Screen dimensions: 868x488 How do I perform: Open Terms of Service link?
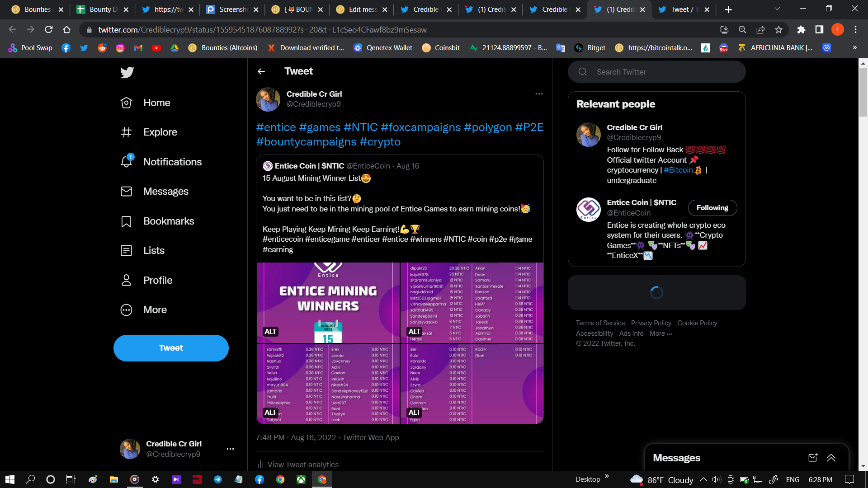click(600, 323)
